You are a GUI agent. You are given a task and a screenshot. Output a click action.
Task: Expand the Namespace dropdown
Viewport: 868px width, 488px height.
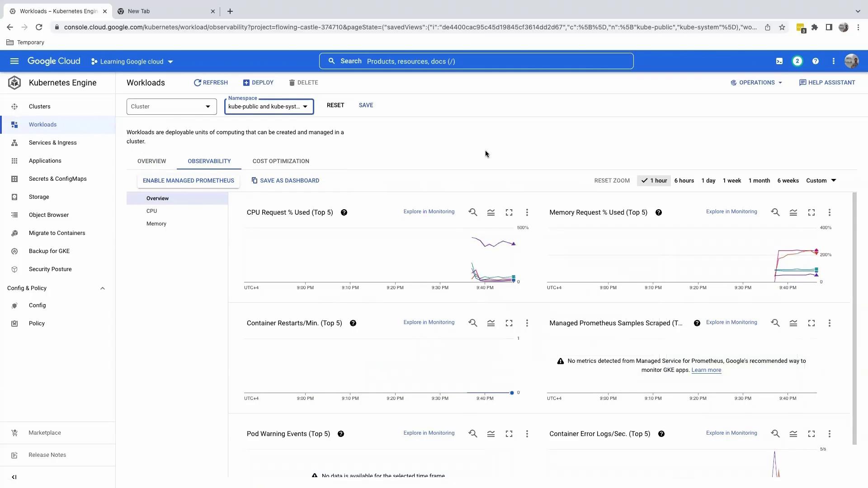pyautogui.click(x=269, y=107)
